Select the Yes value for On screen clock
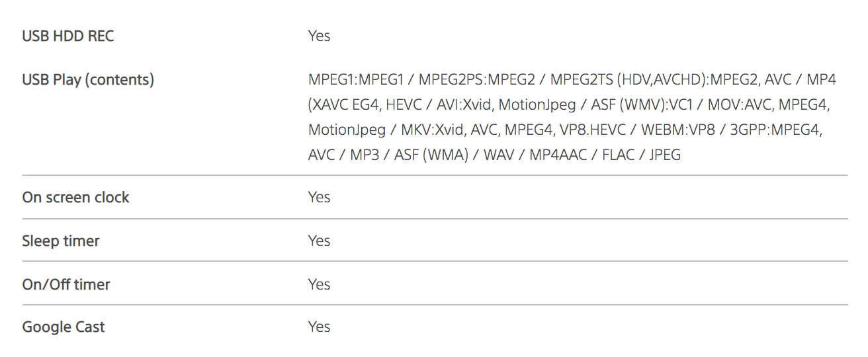868x357 pixels. 319,198
